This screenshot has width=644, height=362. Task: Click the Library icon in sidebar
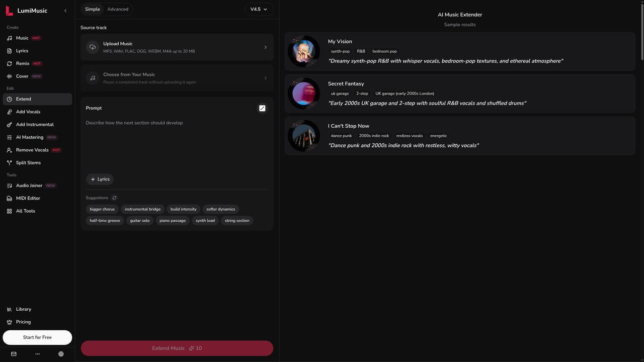10,309
